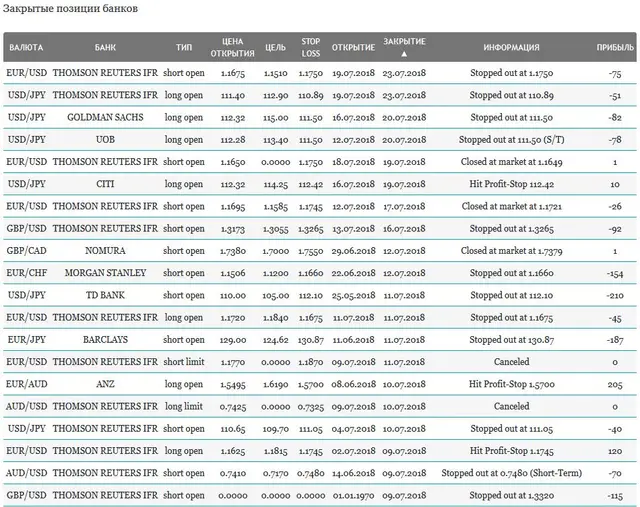Select open price 110.65
This screenshot has width=640, height=507.
(x=233, y=429)
